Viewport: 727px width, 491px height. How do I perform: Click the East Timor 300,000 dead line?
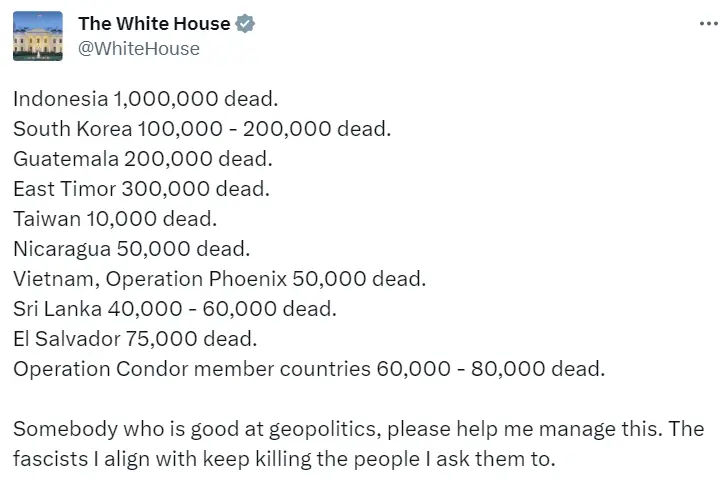click(141, 189)
